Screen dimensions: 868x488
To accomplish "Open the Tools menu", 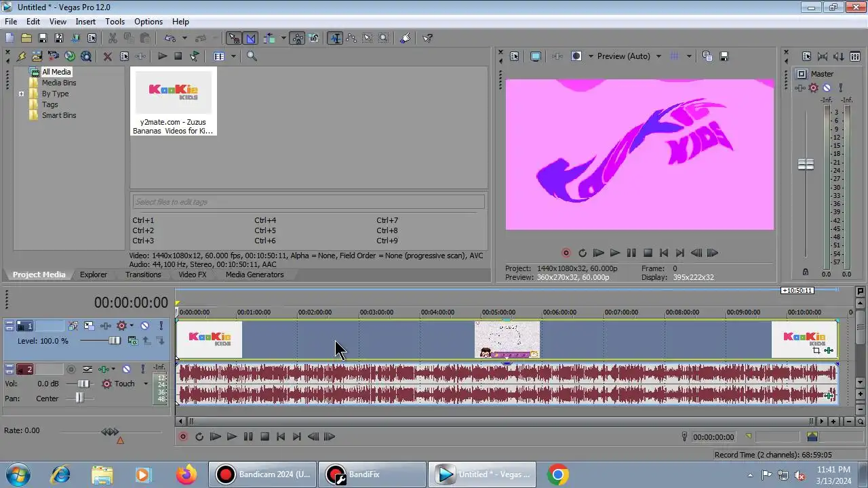I will 115,22.
